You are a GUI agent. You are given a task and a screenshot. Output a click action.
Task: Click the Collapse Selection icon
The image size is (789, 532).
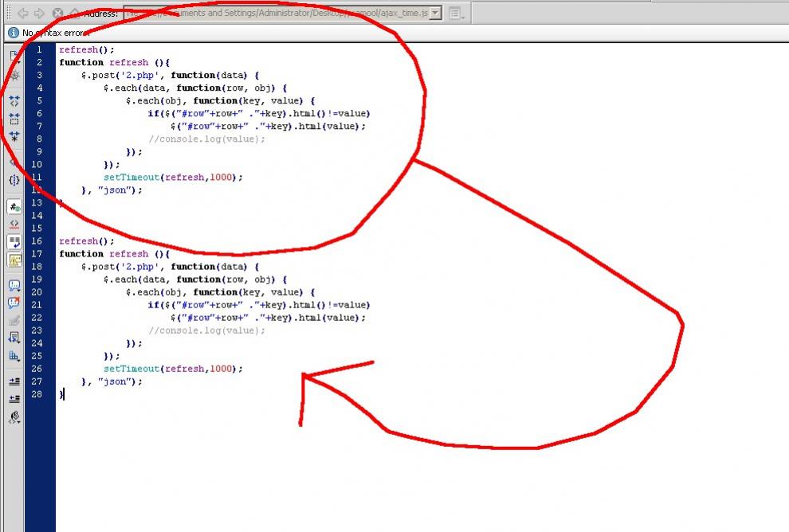click(14, 119)
